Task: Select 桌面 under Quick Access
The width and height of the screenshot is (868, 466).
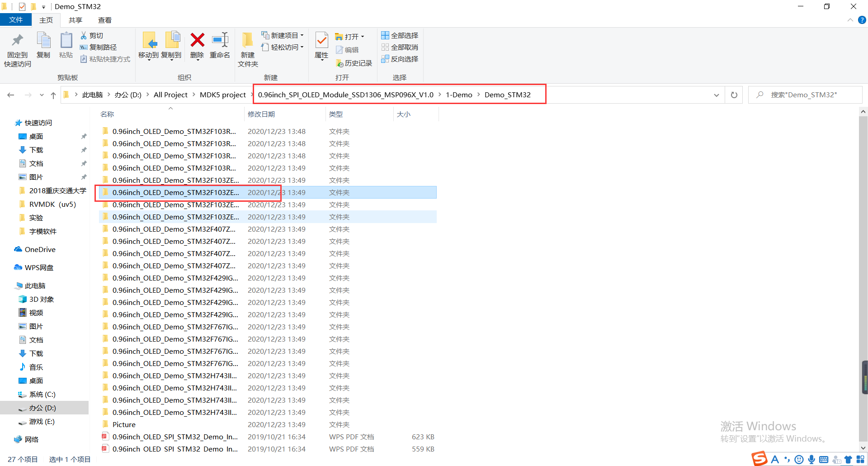Action: tap(36, 136)
